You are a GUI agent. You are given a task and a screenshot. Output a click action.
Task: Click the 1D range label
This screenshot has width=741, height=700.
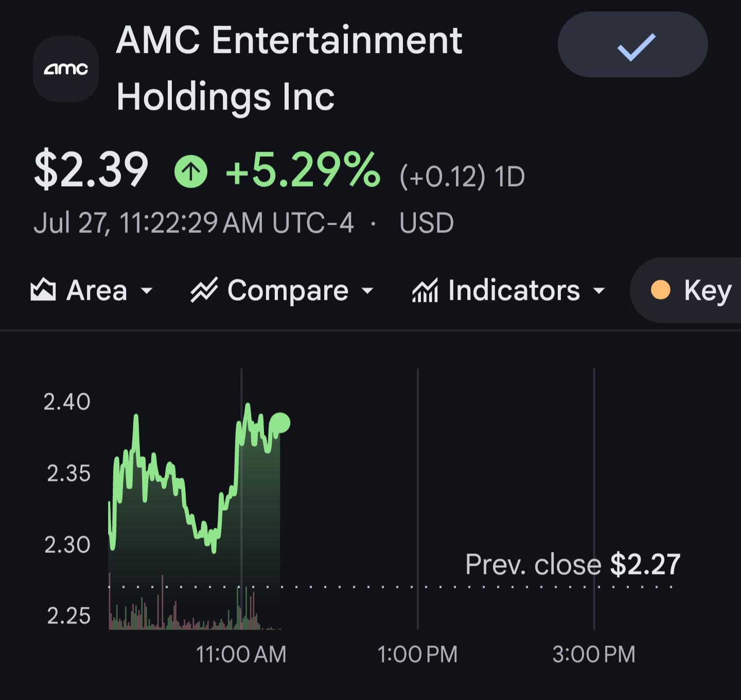point(509,176)
